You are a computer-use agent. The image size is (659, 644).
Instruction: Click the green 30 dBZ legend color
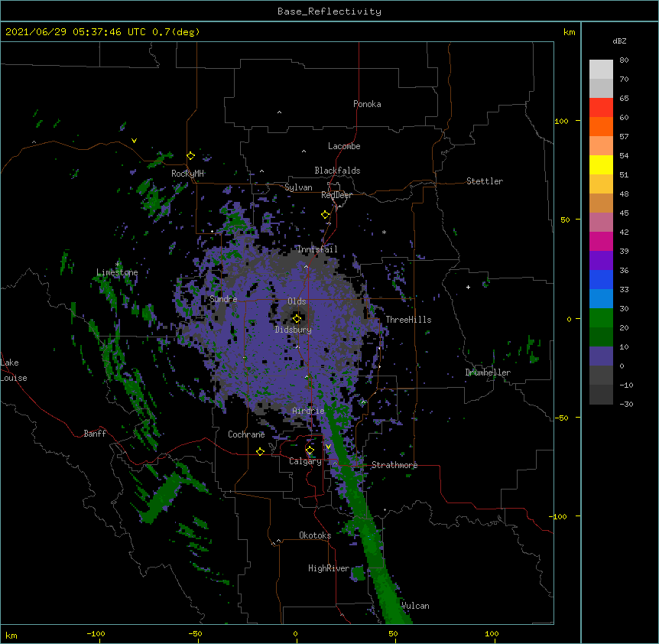[x=601, y=318]
